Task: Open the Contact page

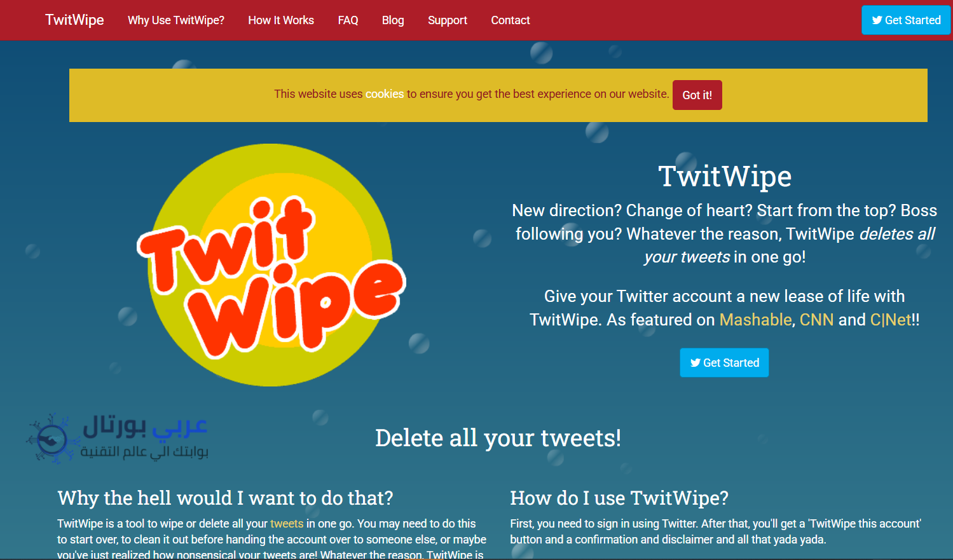Action: (511, 20)
